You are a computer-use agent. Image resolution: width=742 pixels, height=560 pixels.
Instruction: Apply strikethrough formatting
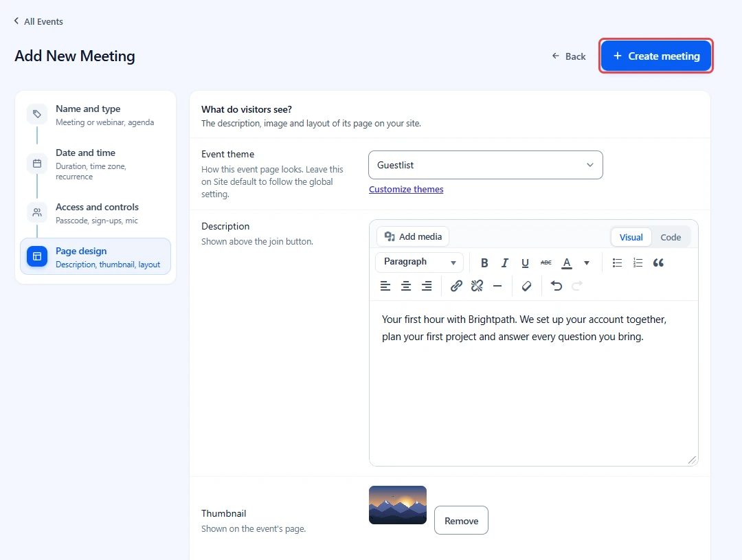click(546, 262)
